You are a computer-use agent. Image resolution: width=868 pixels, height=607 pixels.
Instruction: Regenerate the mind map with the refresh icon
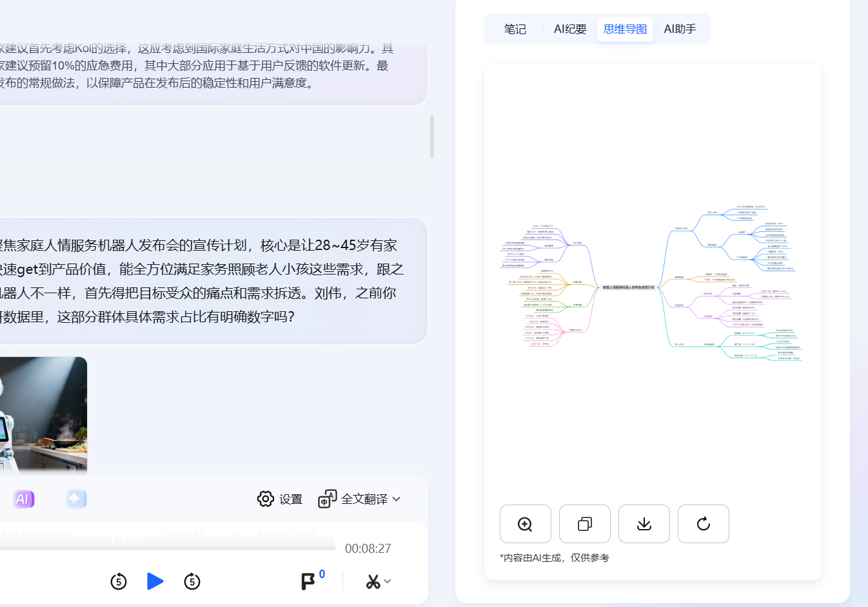703,524
